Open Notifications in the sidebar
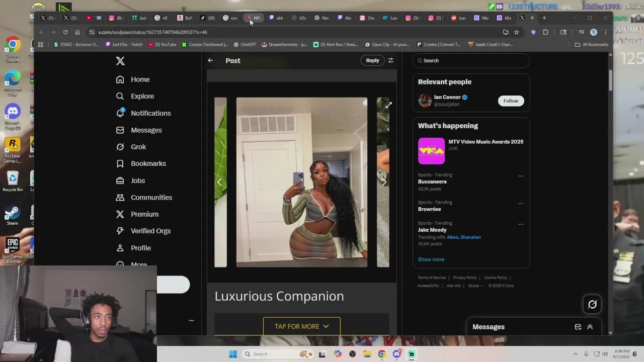Viewport: 644px width, 362px height. click(143, 113)
